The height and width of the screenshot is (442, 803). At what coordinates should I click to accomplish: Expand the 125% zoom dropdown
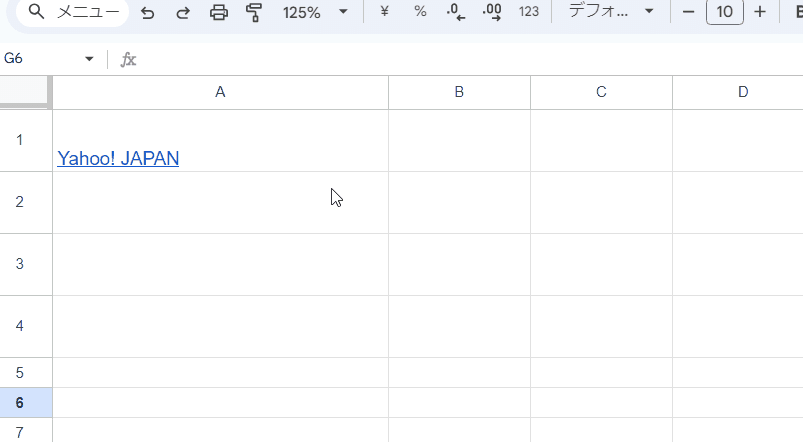[315, 12]
